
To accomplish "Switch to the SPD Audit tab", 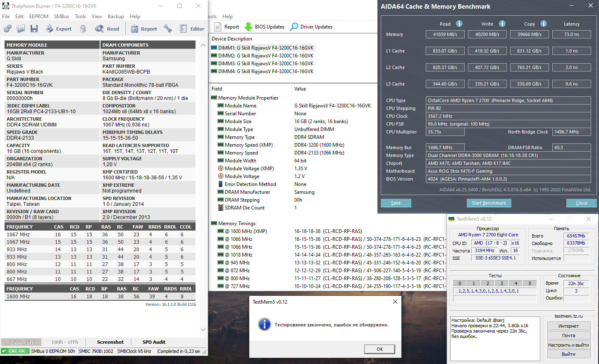I will (x=154, y=342).
